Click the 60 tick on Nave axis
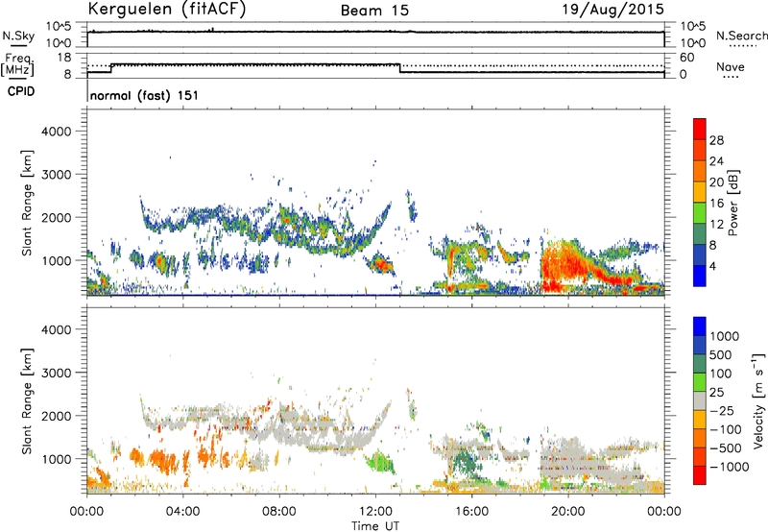This screenshot has width=768, height=532. (686, 58)
